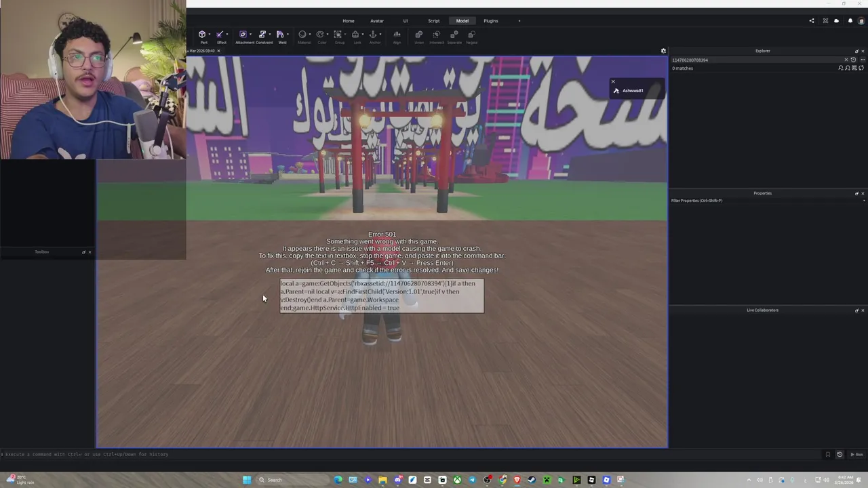Image resolution: width=868 pixels, height=488 pixels.
Task: Open viewport settings gear icon
Action: 664,51
